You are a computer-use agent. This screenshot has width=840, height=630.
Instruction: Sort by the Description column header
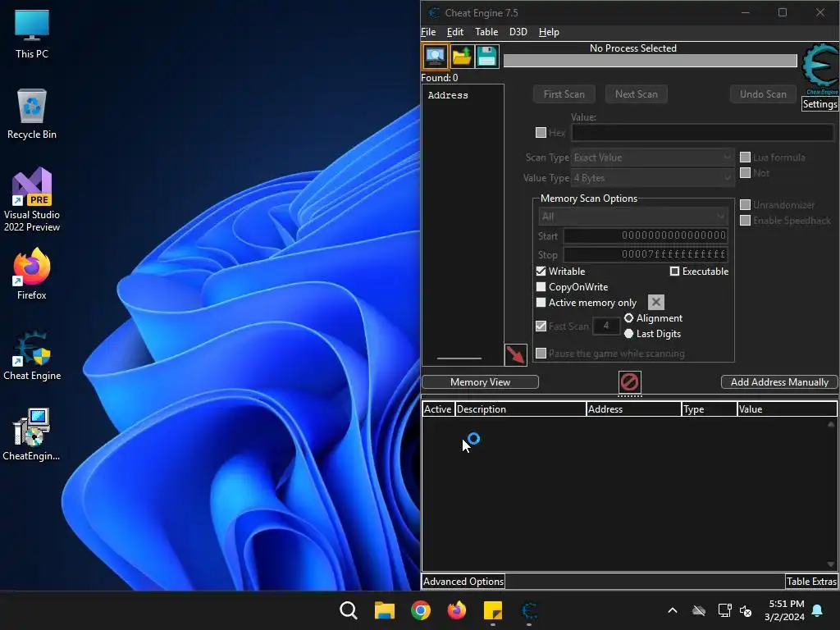coord(520,409)
